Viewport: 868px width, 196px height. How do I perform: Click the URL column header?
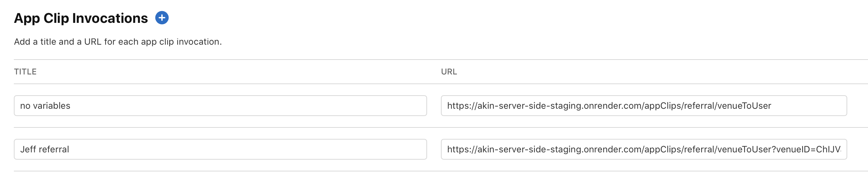449,72
